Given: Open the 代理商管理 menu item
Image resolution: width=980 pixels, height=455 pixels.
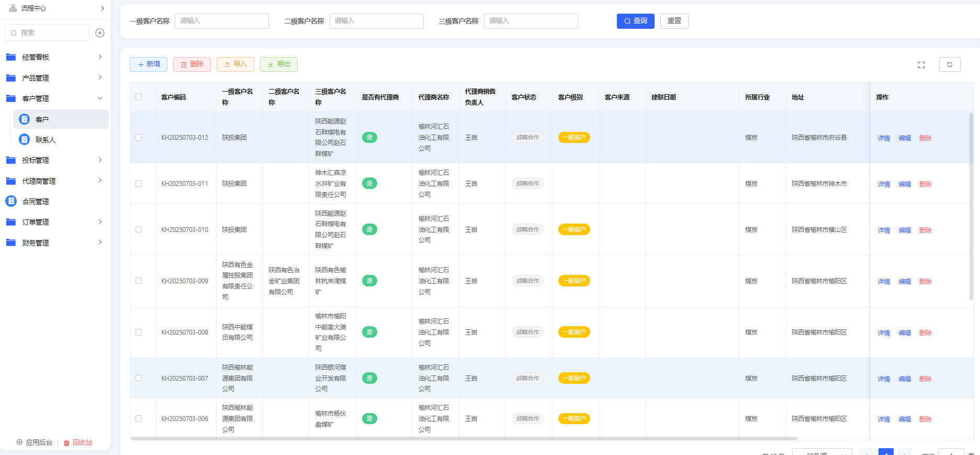Looking at the screenshot, I should (x=39, y=181).
